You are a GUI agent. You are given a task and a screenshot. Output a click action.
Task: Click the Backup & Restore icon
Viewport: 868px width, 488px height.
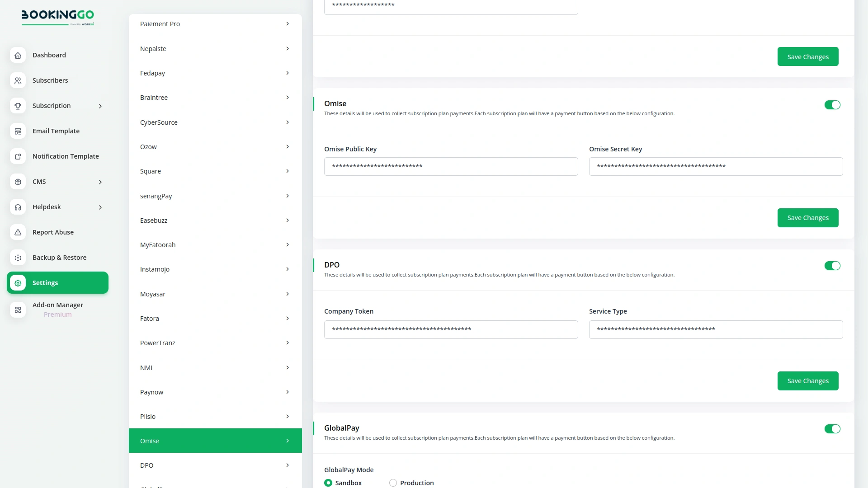(18, 258)
